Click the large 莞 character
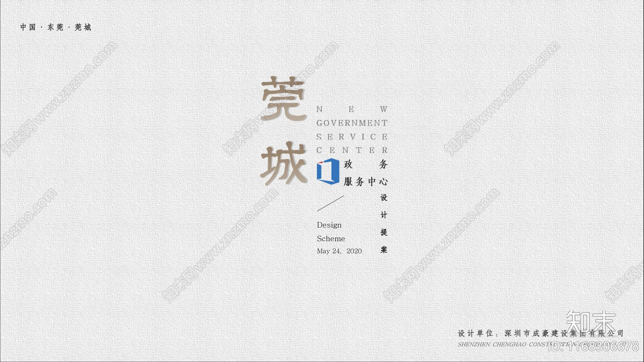 click(283, 99)
